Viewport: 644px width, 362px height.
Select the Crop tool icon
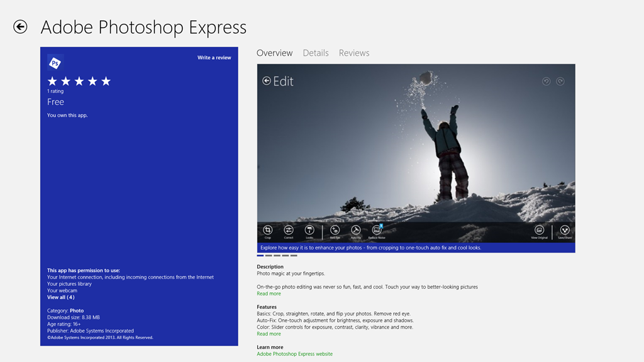pyautogui.click(x=268, y=231)
